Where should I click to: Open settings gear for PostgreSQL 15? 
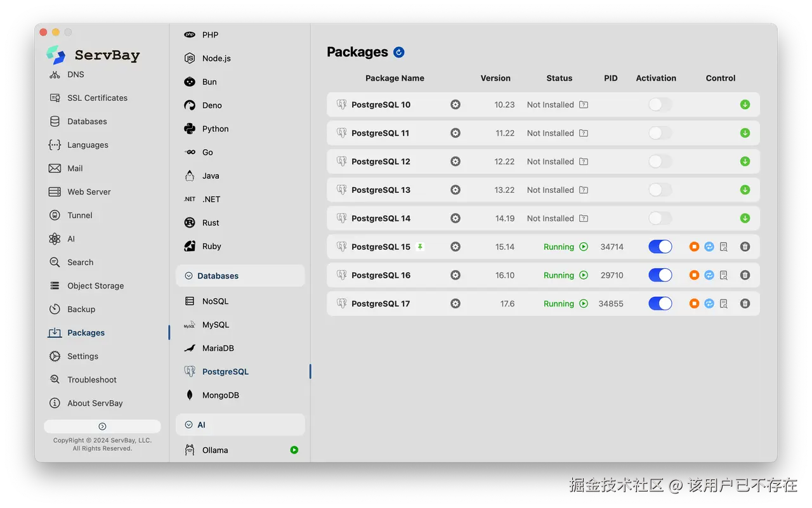(x=455, y=247)
